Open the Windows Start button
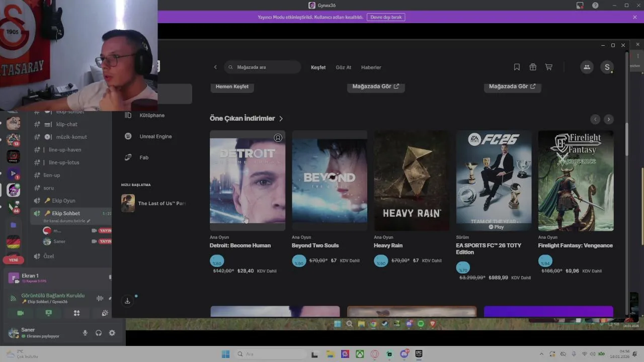644x362 pixels. [x=226, y=354]
